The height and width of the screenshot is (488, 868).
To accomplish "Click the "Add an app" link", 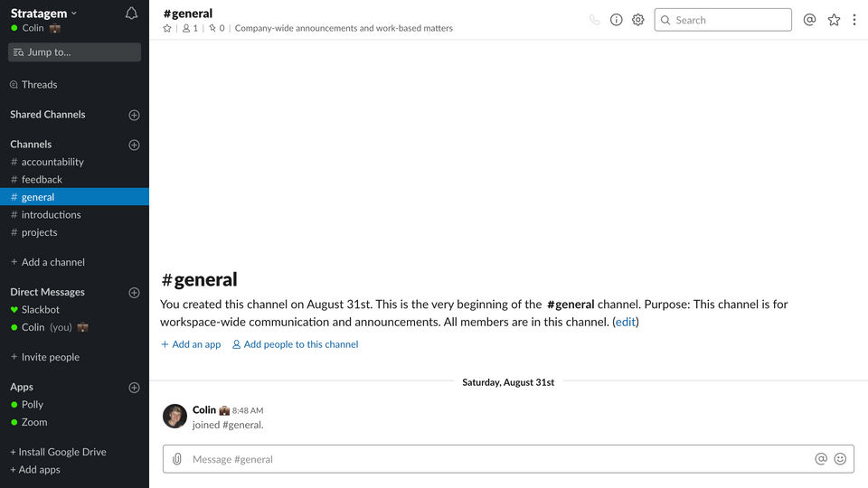I will coord(195,344).
